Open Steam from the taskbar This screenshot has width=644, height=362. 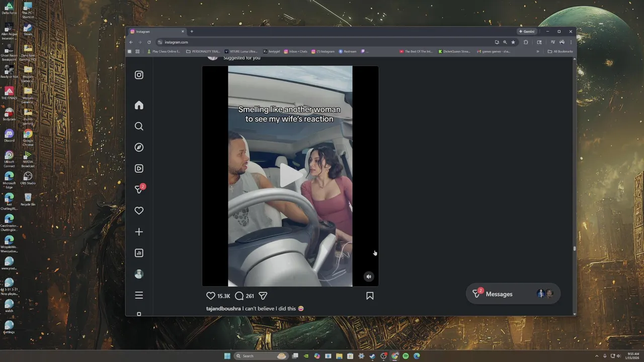(372, 356)
